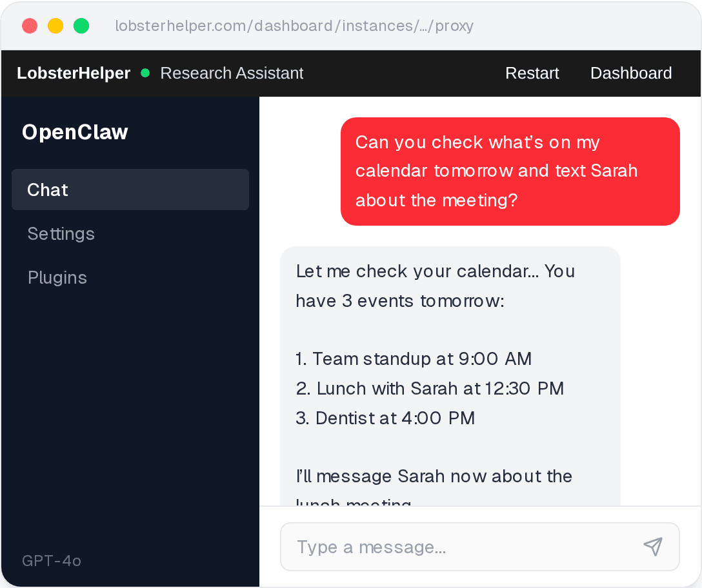Click the GPT-4o model label
This screenshot has height=588, width=702.
tap(50, 560)
